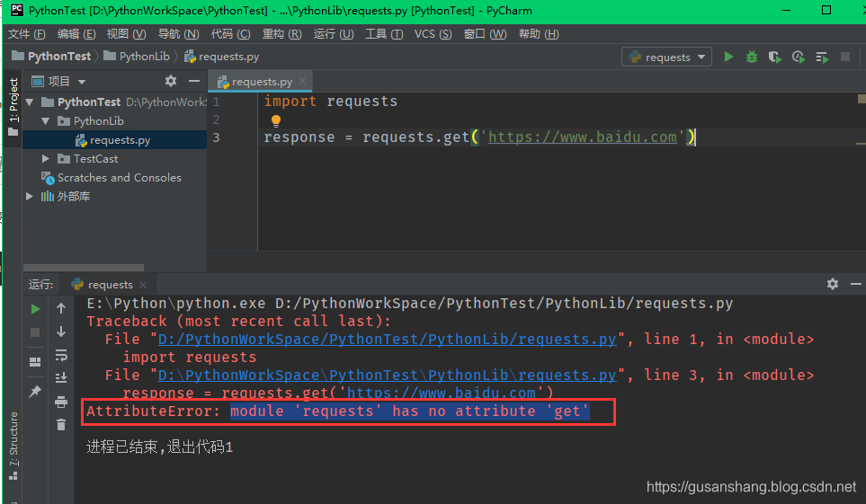Collapse the PythonLib folder

(x=46, y=121)
